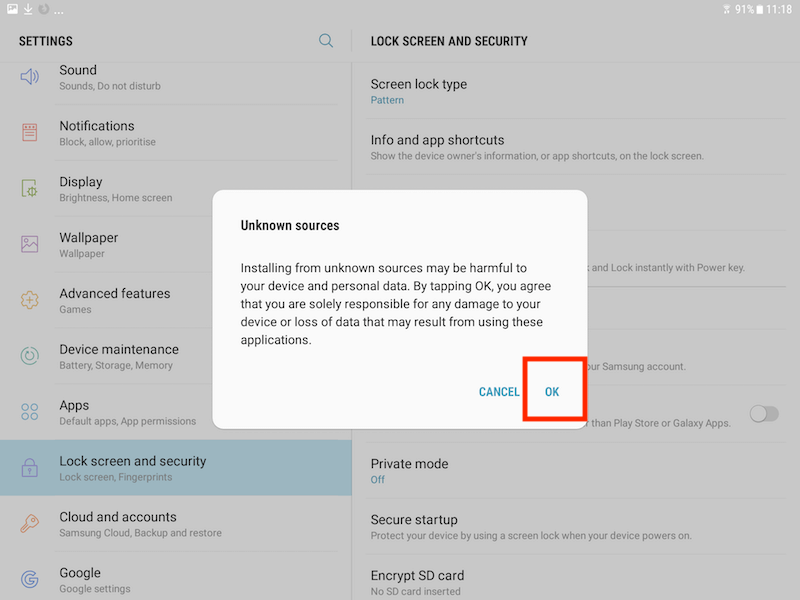800x600 pixels.
Task: Tap the Notifications list icon
Action: [30, 132]
